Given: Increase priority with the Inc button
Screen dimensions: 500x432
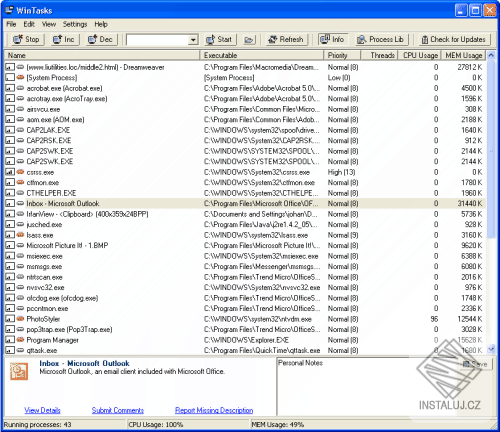Looking at the screenshot, I should 64,40.
